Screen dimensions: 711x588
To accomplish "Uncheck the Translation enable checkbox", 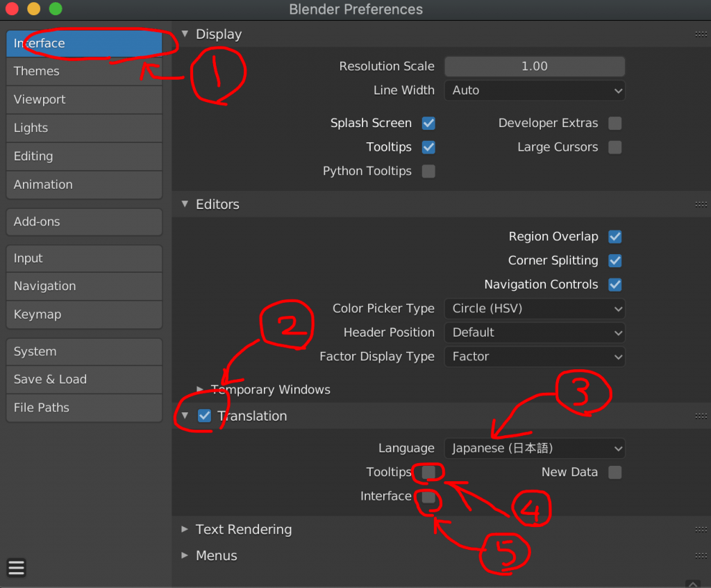I will 205,416.
